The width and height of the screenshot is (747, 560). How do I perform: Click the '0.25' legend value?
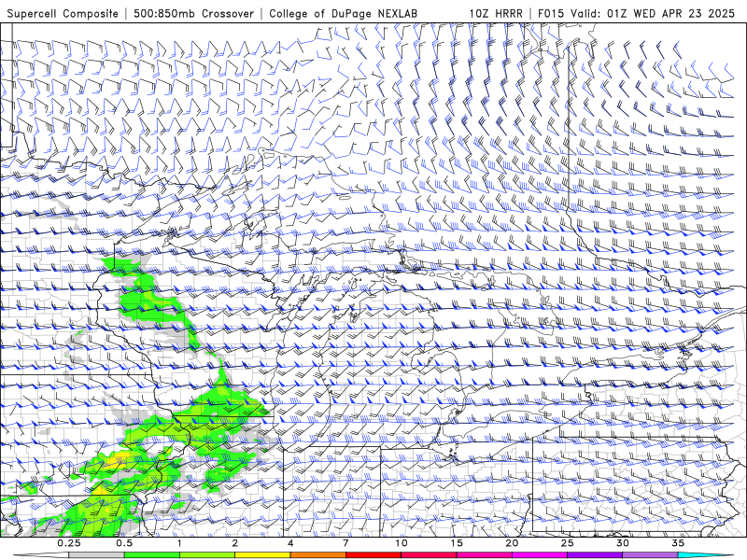coord(69,543)
